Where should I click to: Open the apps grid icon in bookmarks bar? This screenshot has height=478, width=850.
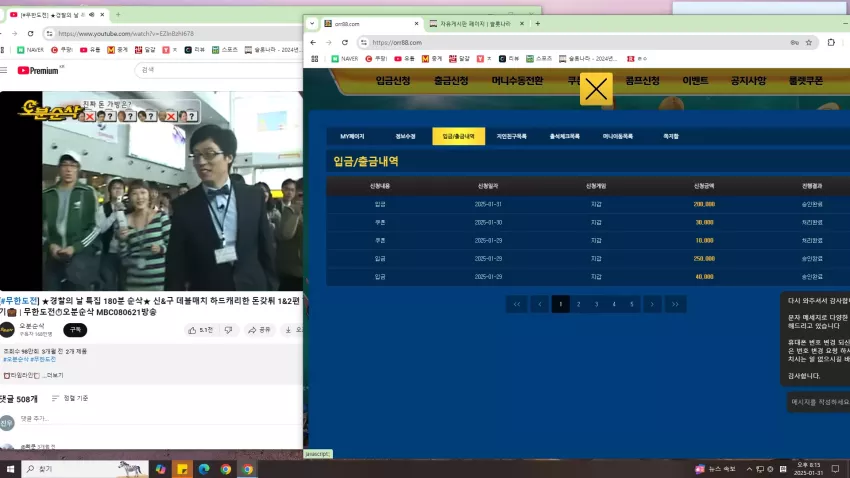(314, 59)
